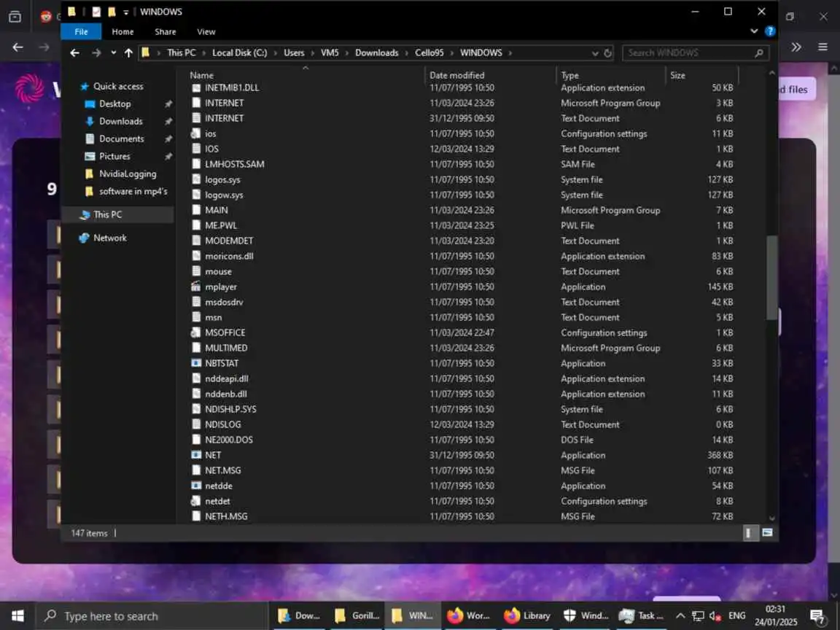Go up one folder level arrow

pos(128,52)
